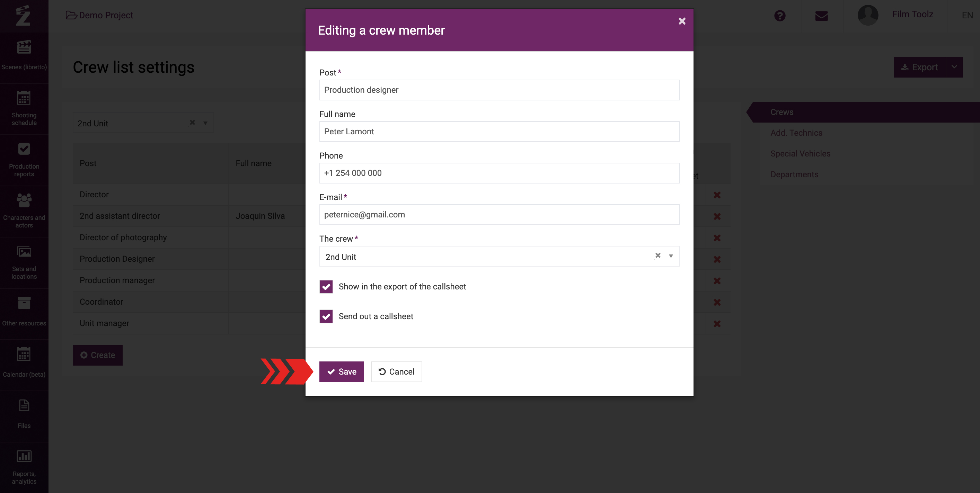This screenshot has height=493, width=980.
Task: Switch to Special Vehicles tab
Action: 800,154
